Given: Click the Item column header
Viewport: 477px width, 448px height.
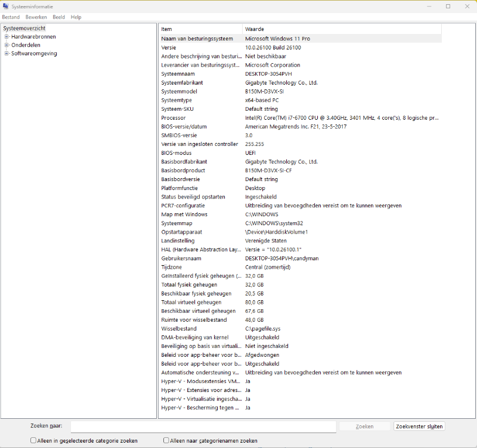Looking at the screenshot, I should (x=200, y=29).
